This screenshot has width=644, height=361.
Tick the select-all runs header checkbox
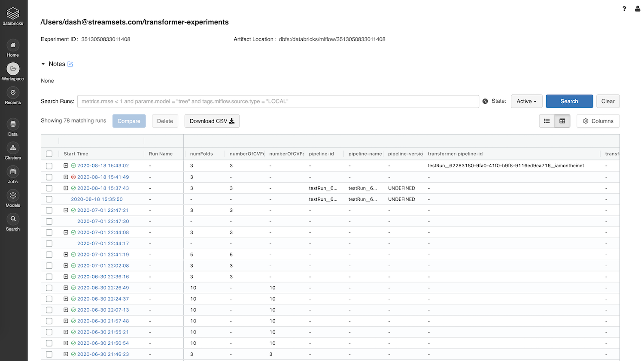[x=49, y=154]
